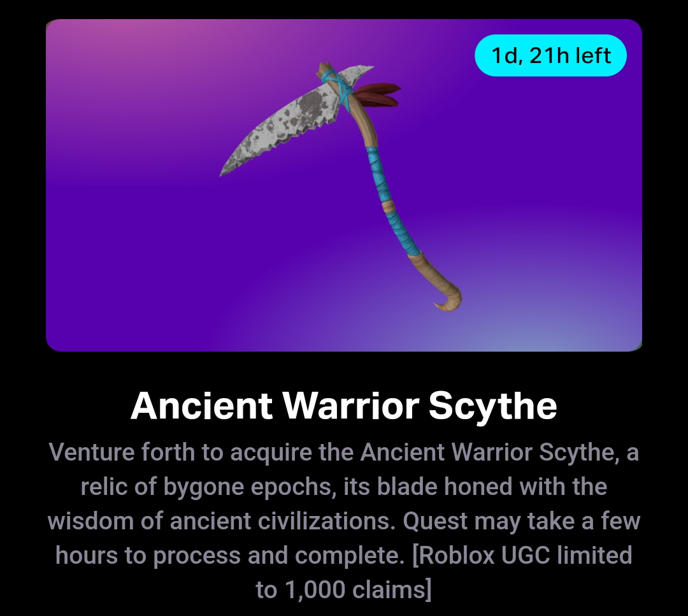Screen dimensions: 688x616
Task: Open the 'Ancient Warrior Scythe' title
Action: (x=343, y=406)
